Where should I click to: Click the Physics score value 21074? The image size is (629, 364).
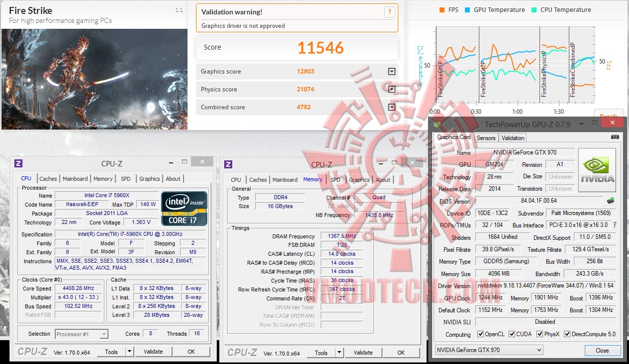click(305, 89)
